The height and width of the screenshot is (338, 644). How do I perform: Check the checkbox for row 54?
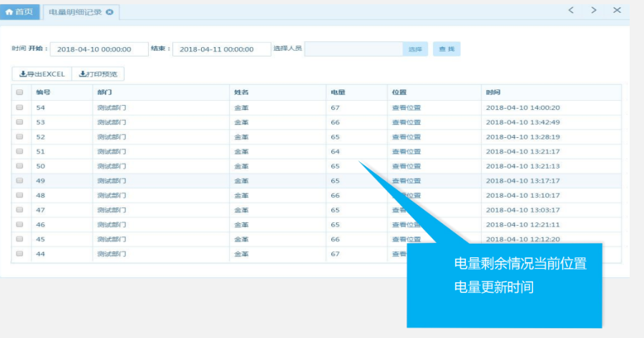pyautogui.click(x=20, y=107)
